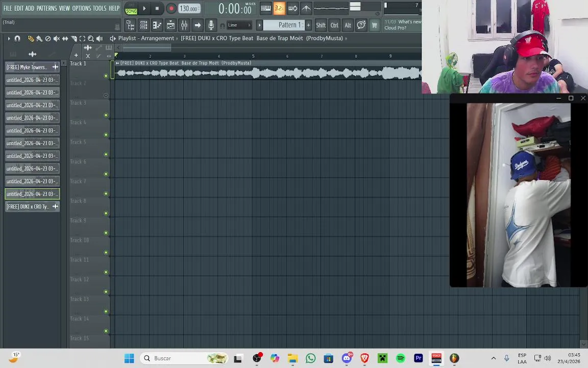The height and width of the screenshot is (368, 588).
Task: Select the Mute tool with speaker-x icon
Action: pyautogui.click(x=57, y=38)
